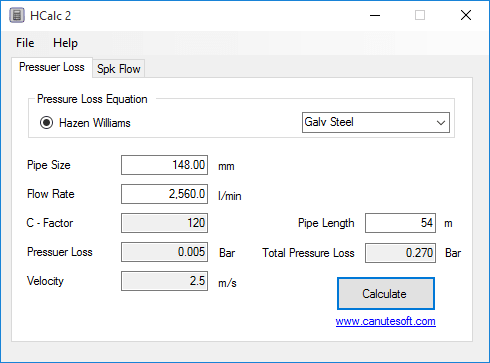Minimize the HCalc 2 window

[375, 15]
